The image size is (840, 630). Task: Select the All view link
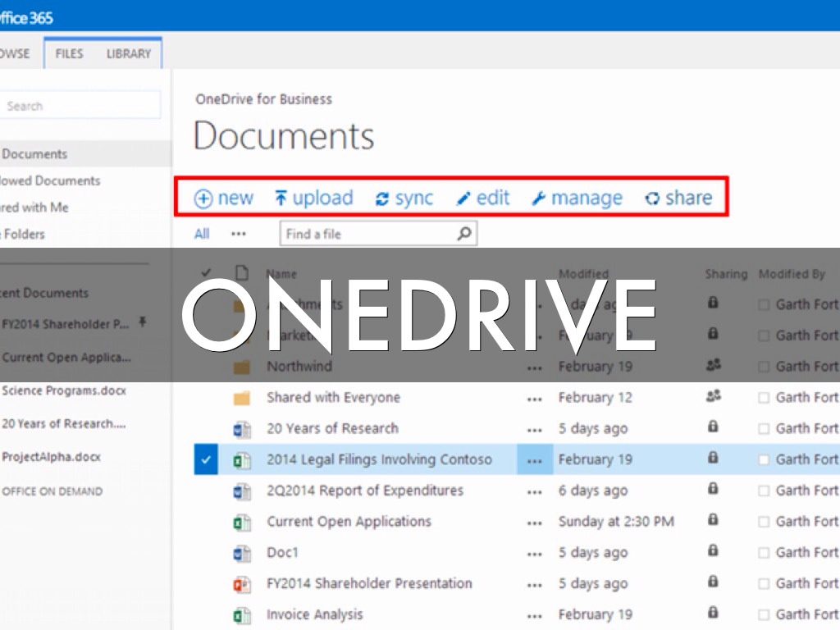pyautogui.click(x=202, y=234)
